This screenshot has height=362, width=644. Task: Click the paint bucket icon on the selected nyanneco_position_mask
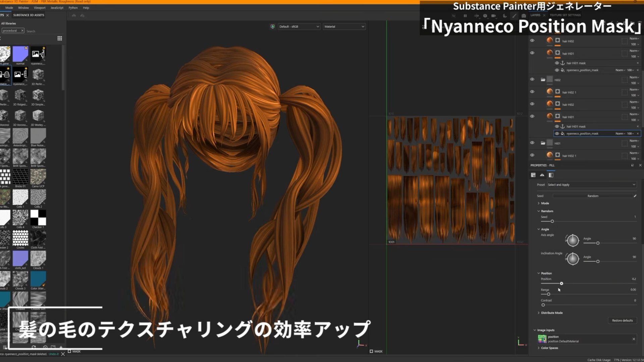click(563, 133)
